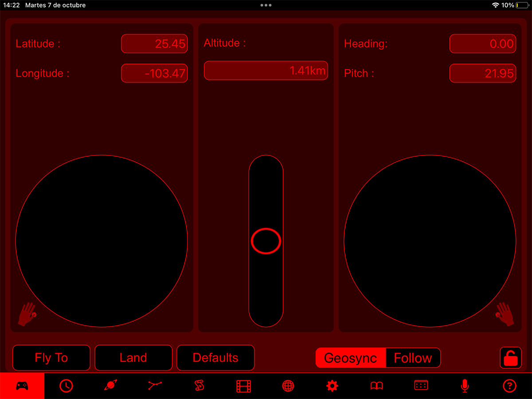Viewport: 532px width, 399px height.
Task: Open the flight path tool icon
Action: 155,385
